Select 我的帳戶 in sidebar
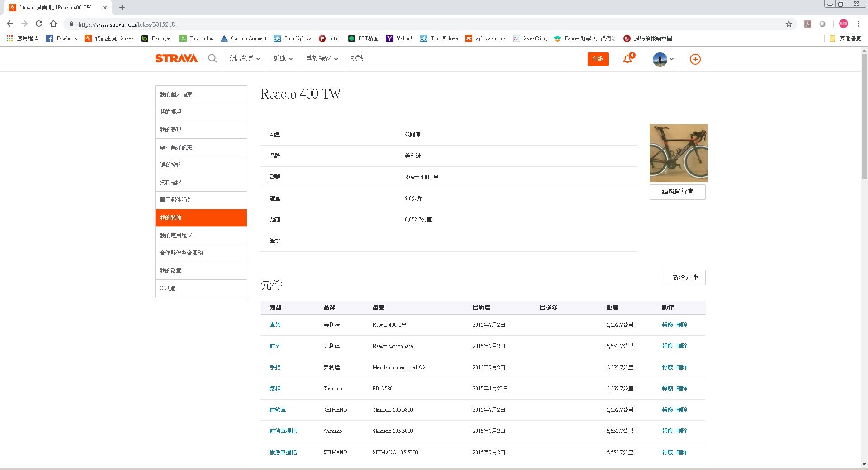This screenshot has width=868, height=470. [x=201, y=112]
